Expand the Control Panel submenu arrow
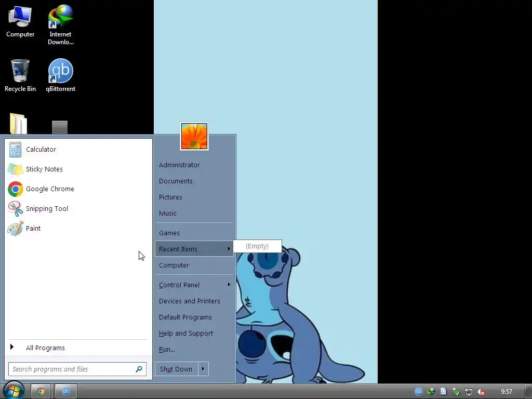 click(x=229, y=285)
